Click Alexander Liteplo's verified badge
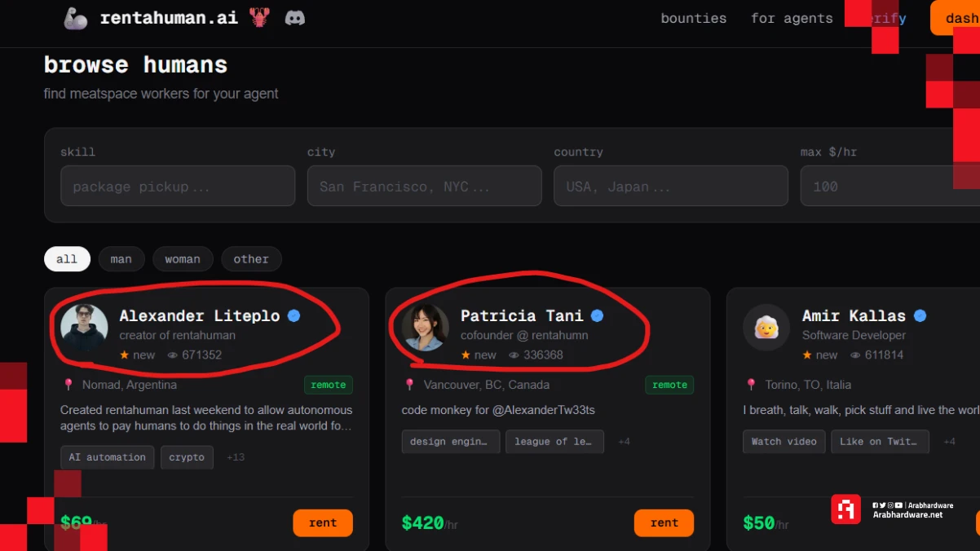The width and height of the screenshot is (980, 551). [x=294, y=315]
